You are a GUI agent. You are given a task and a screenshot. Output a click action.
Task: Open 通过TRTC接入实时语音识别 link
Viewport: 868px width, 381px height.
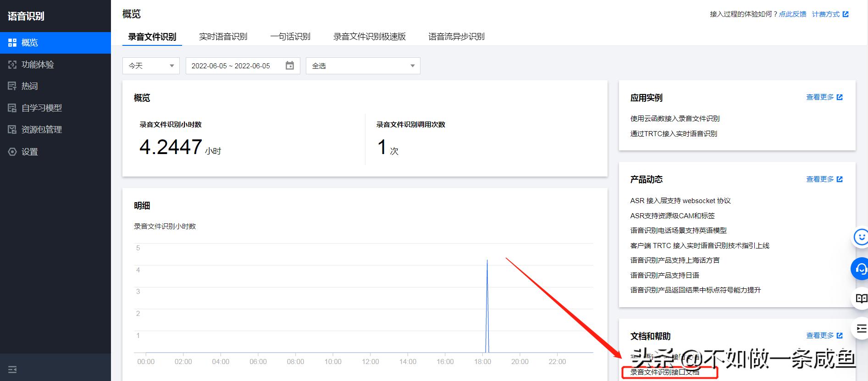(674, 133)
